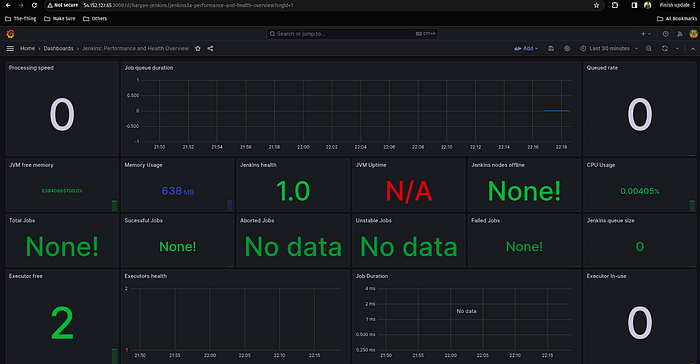Click the Processing speed panel title
The height and width of the screenshot is (364, 700).
pyautogui.click(x=31, y=68)
